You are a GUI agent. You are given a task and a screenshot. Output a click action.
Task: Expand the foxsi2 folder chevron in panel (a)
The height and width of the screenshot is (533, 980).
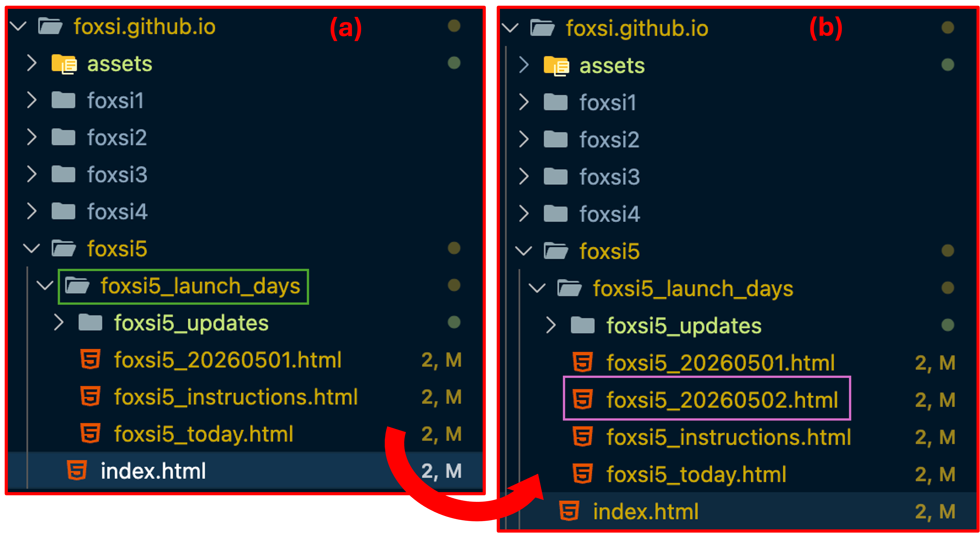click(x=32, y=137)
